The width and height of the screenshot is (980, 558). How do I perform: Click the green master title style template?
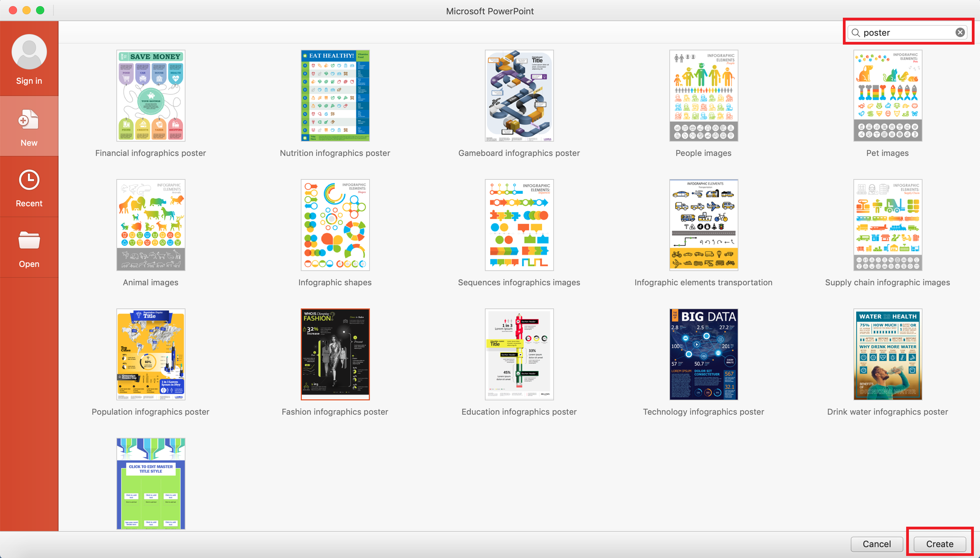point(150,483)
